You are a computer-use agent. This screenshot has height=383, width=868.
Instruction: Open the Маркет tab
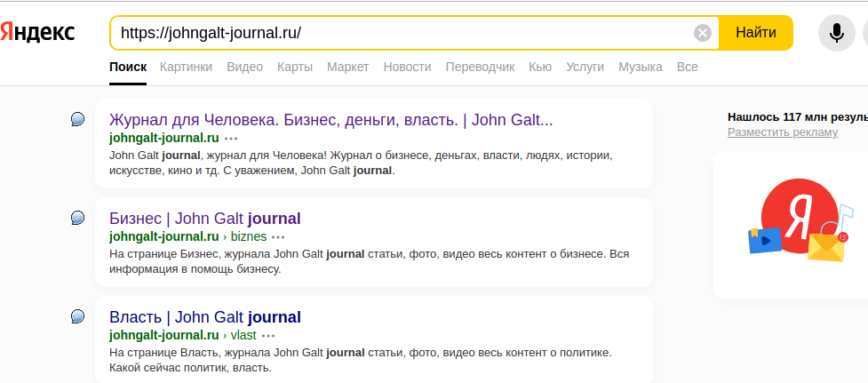click(347, 67)
